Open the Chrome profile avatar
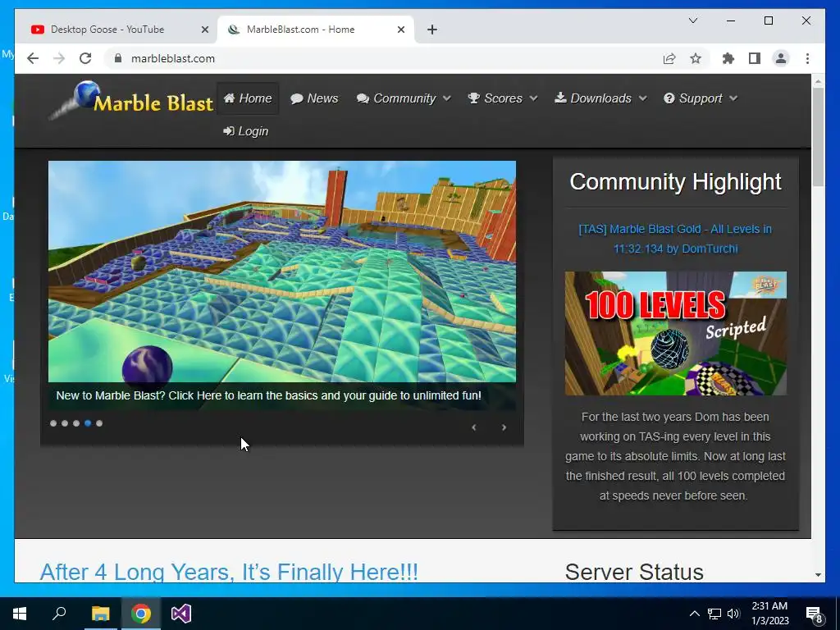 pyautogui.click(x=781, y=58)
